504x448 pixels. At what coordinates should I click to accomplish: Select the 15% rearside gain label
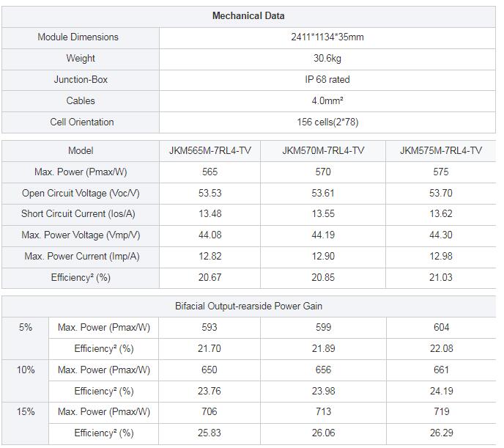26,411
